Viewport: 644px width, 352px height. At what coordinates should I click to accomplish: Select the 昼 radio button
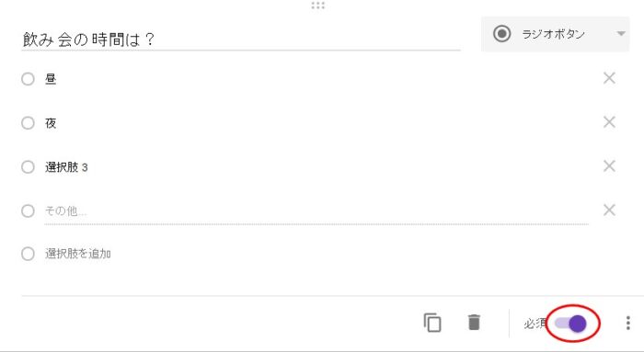point(28,79)
